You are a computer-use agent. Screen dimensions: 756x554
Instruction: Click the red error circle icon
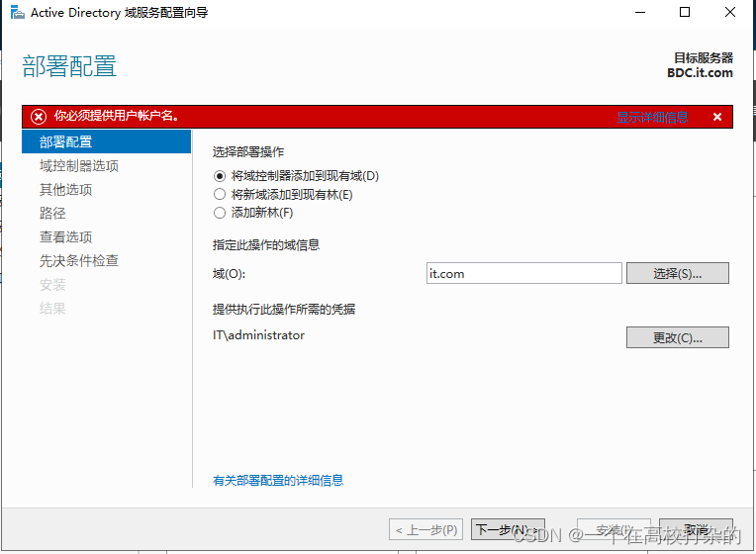tap(39, 117)
